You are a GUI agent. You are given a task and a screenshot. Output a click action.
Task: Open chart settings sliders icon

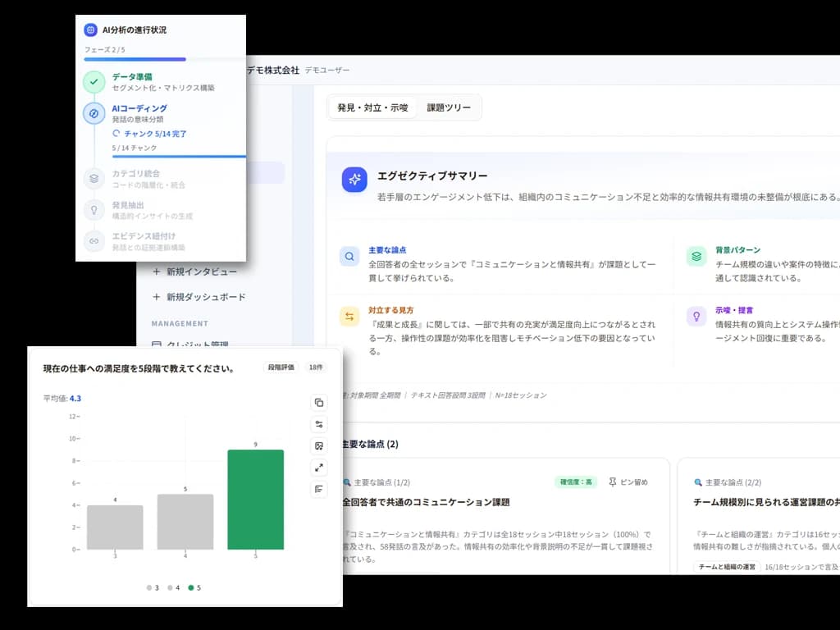[x=319, y=424]
